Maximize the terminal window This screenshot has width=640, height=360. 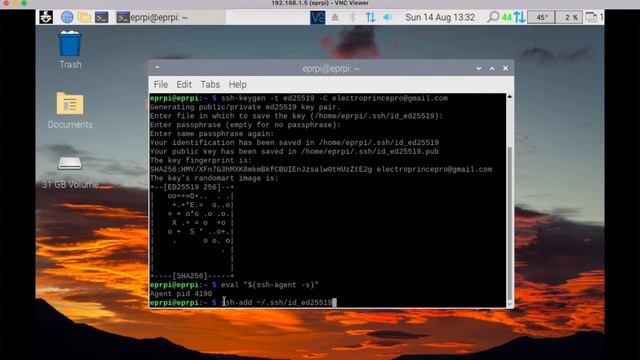click(x=492, y=69)
